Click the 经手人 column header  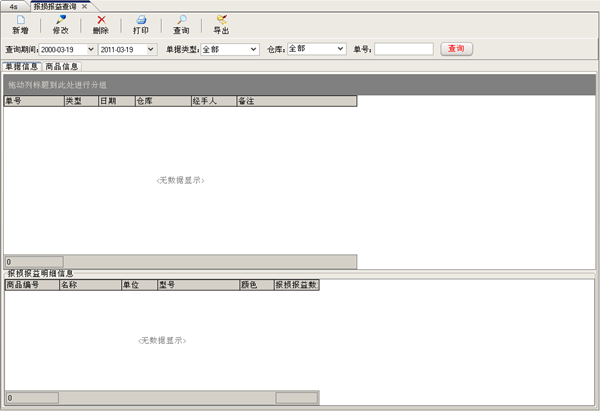click(x=212, y=101)
